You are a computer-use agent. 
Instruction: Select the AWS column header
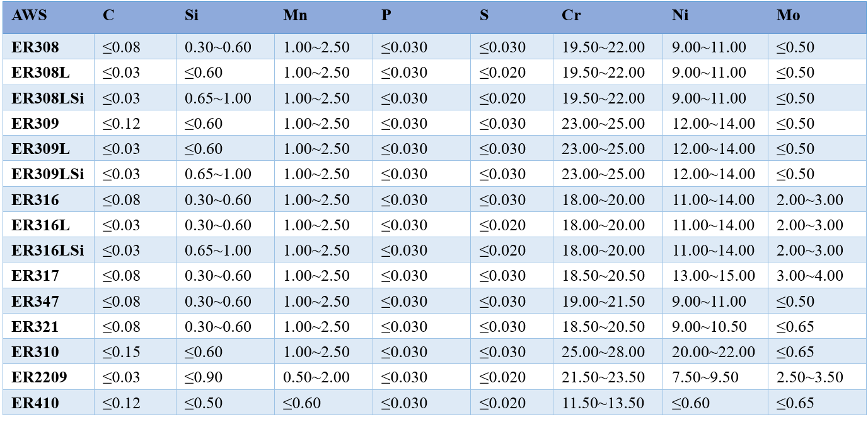click(x=29, y=16)
